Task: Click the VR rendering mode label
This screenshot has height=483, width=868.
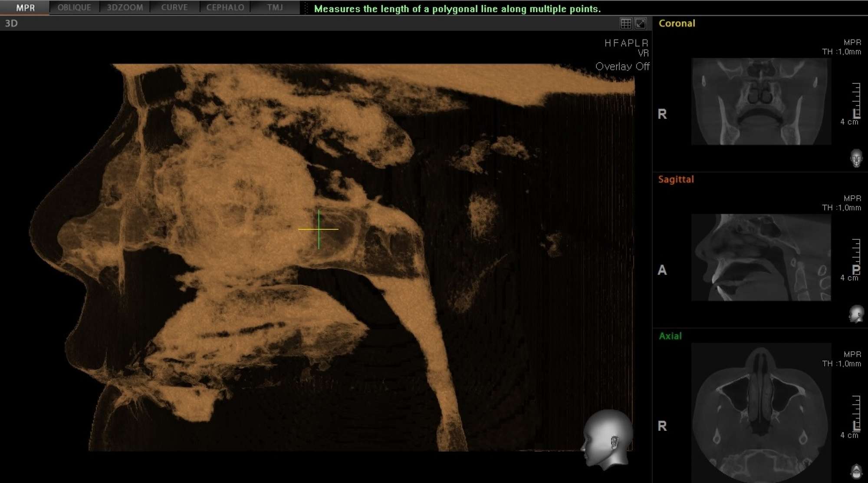Action: click(x=643, y=53)
